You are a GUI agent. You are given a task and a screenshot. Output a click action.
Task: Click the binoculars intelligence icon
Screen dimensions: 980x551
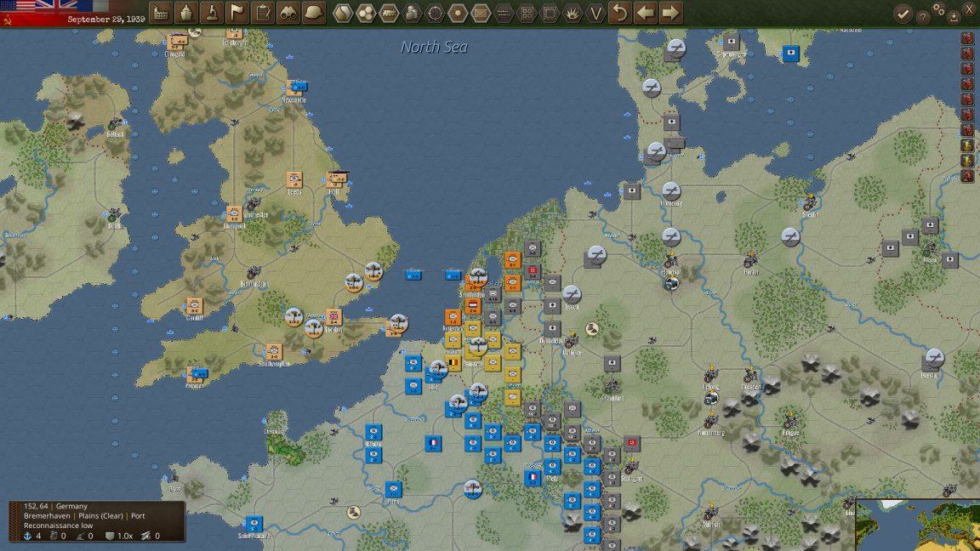(288, 13)
